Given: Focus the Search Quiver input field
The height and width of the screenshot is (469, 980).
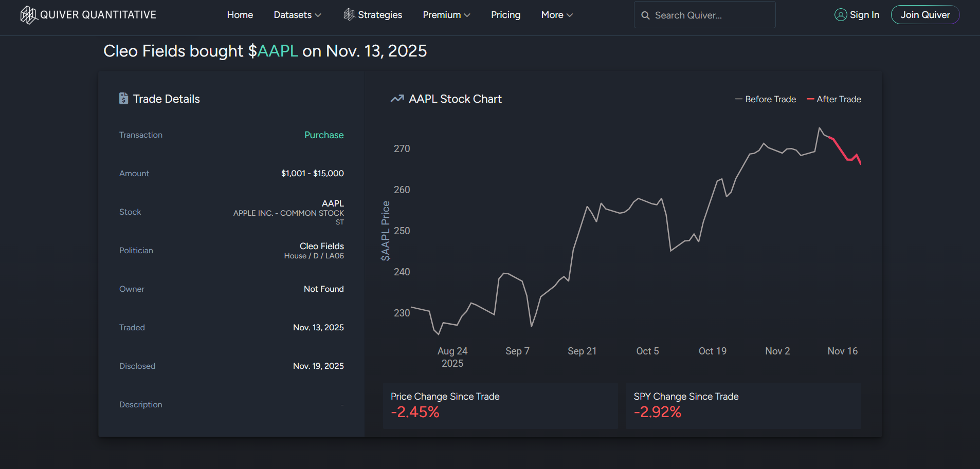Looking at the screenshot, I should pyautogui.click(x=710, y=15).
